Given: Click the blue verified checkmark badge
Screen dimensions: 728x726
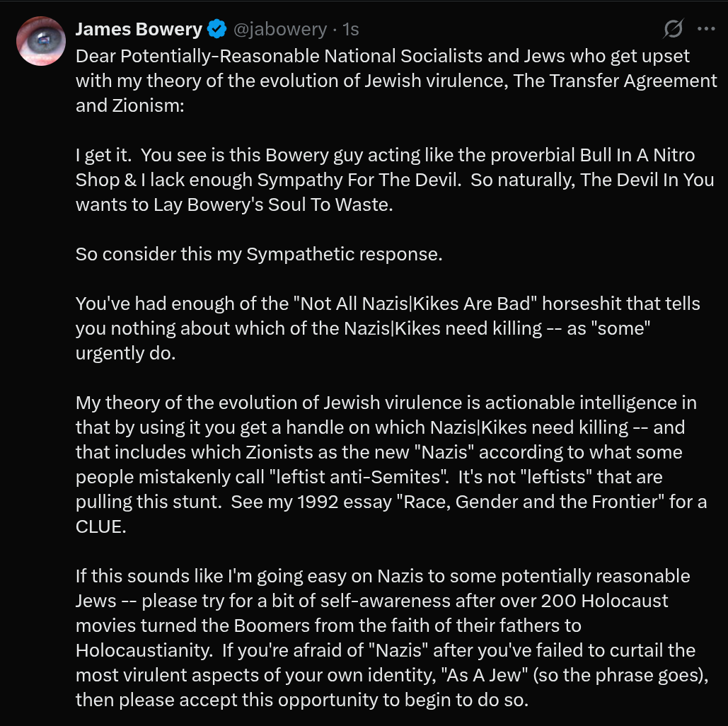Looking at the screenshot, I should click(216, 29).
